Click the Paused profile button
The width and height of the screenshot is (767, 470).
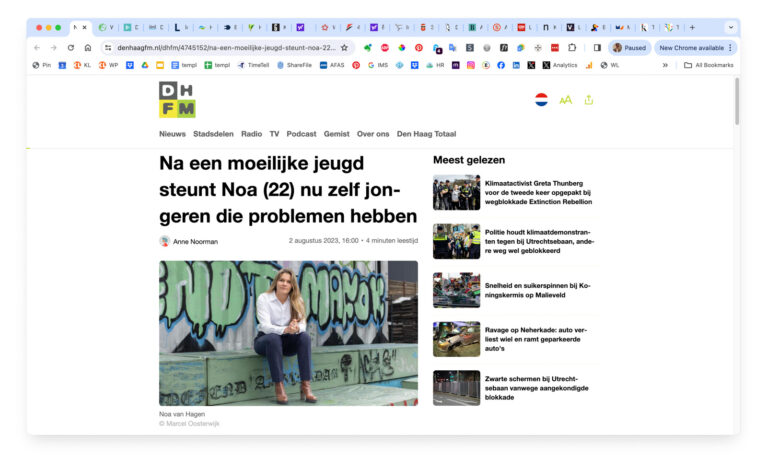(630, 47)
